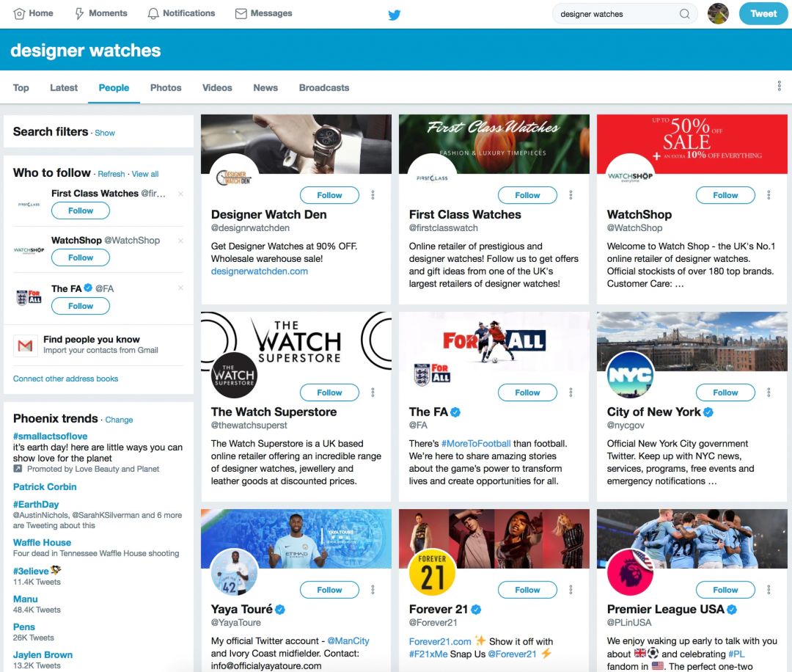792x672 pixels.
Task: Follow City of New York
Action: pyautogui.click(x=725, y=392)
